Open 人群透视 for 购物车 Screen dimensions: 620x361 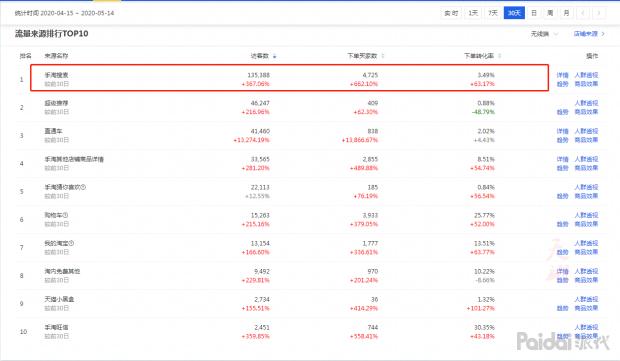(x=586, y=215)
